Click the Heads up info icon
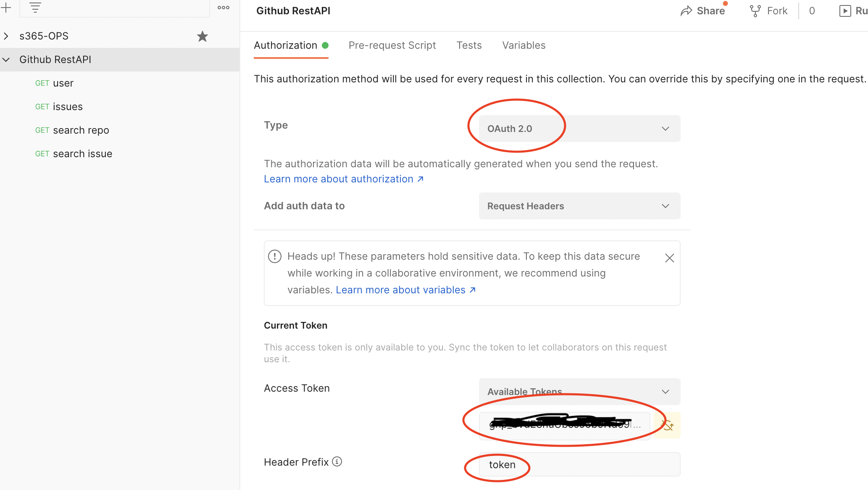Screen dimensions: 868x490 click(x=275, y=256)
